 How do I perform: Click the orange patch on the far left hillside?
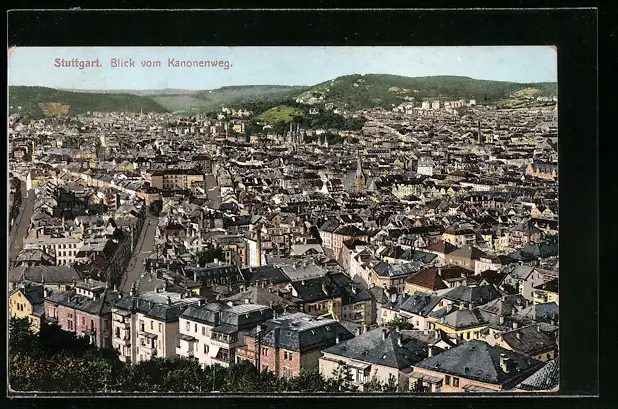(x=55, y=108)
